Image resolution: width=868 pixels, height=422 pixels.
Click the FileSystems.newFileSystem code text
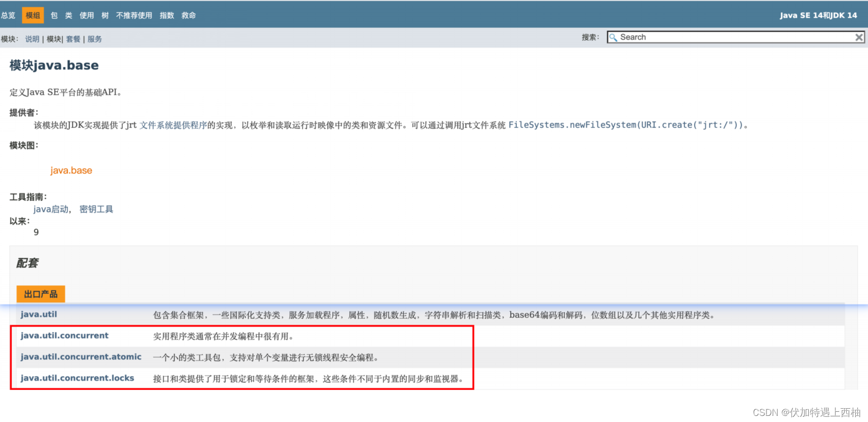tap(625, 125)
